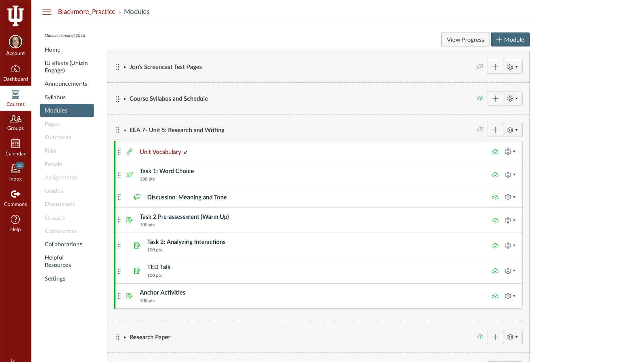Click the + Module button to add new module
The image size is (644, 362).
point(510,39)
